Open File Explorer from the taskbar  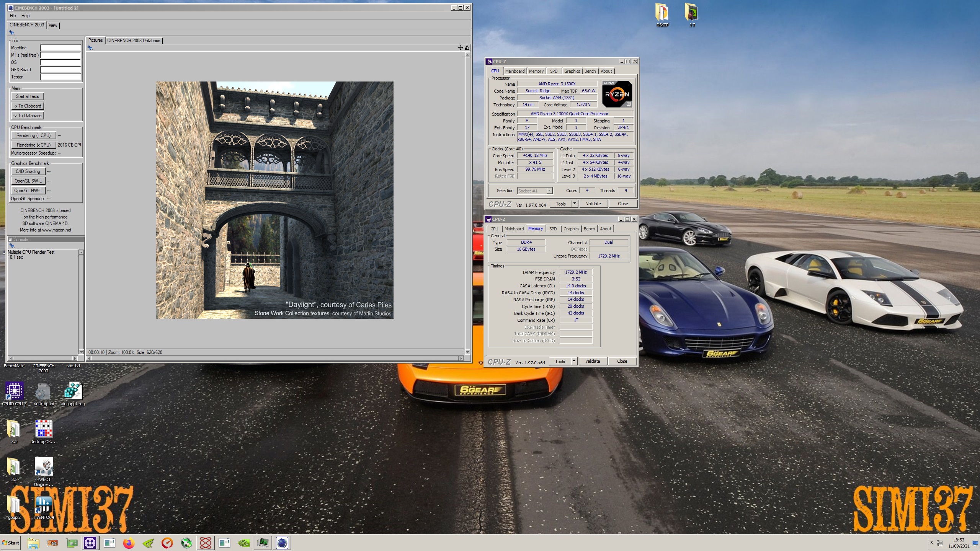point(33,543)
